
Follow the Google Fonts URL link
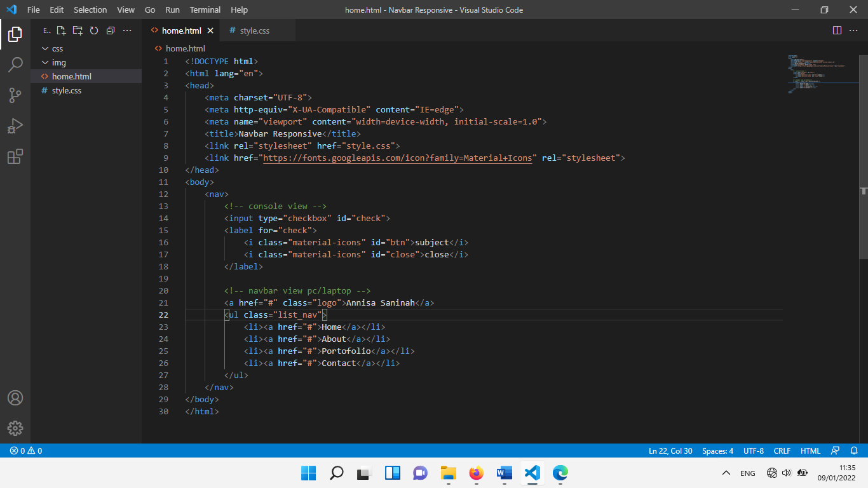point(397,158)
